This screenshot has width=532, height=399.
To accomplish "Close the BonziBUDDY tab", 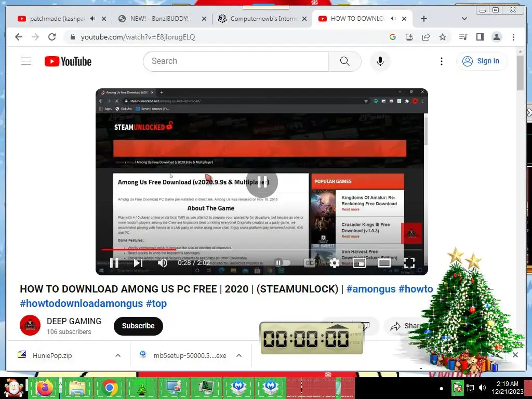I will click(x=204, y=19).
